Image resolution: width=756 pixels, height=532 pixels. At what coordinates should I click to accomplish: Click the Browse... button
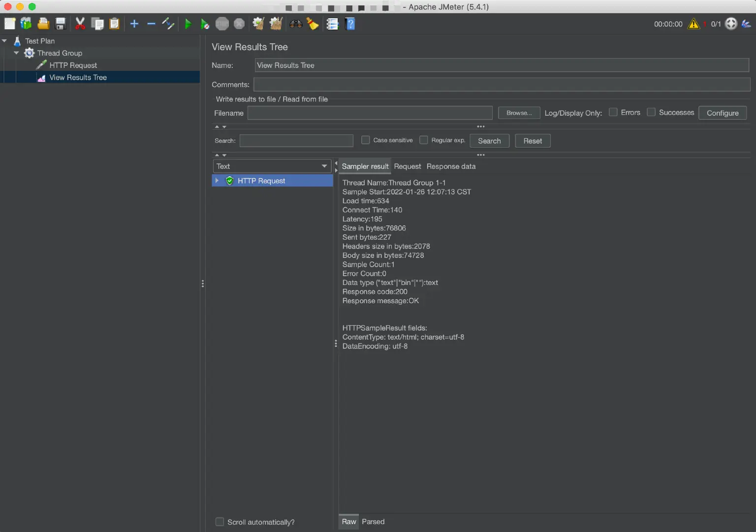point(519,113)
